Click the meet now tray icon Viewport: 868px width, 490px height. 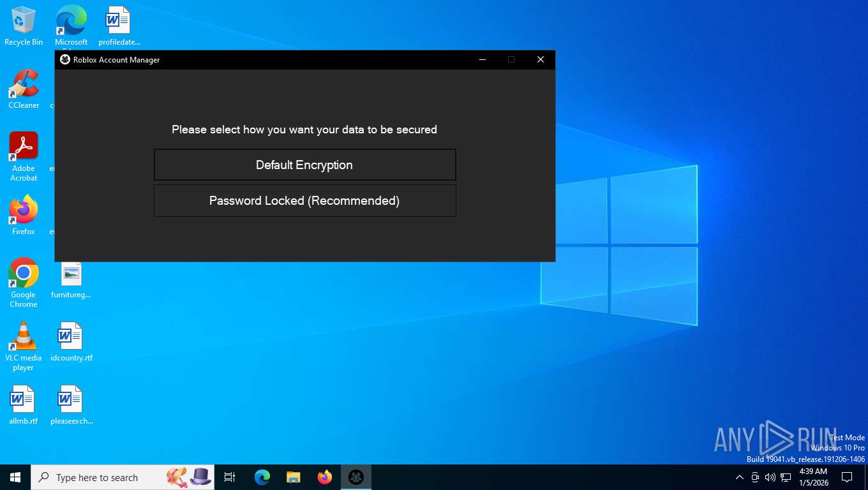755,477
